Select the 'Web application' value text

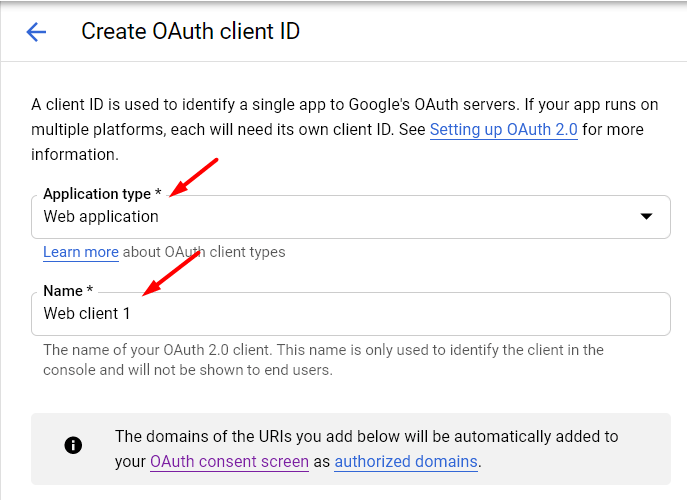101,216
